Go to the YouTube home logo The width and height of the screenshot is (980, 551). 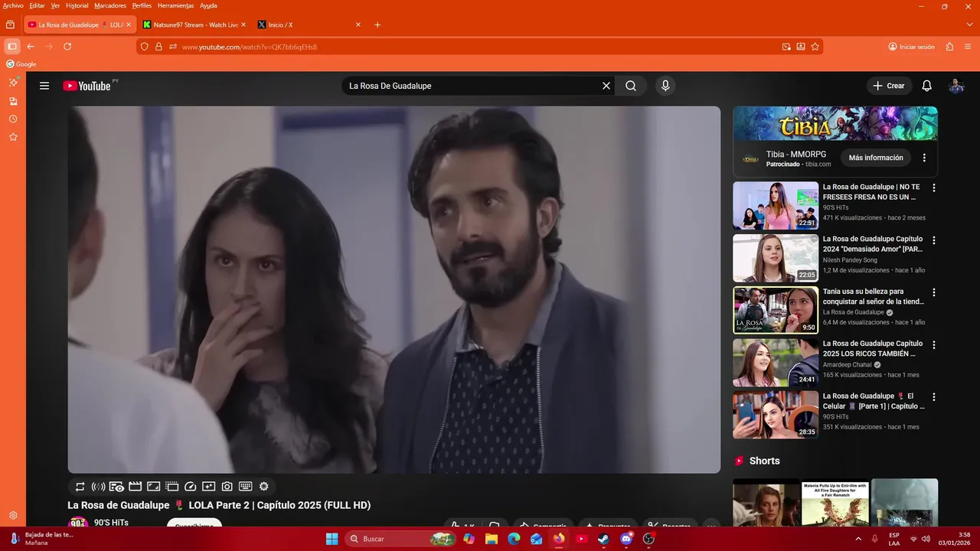(87, 86)
